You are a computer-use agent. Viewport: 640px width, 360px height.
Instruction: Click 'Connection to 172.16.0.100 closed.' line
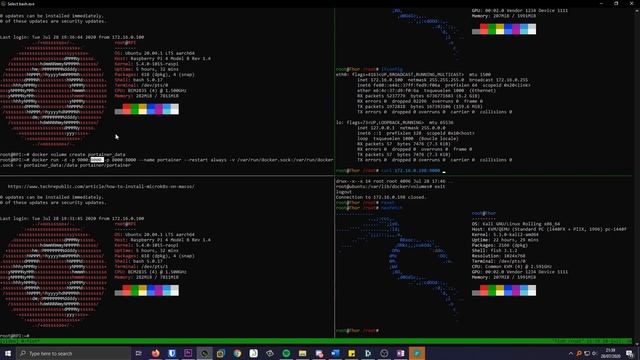[381, 197]
